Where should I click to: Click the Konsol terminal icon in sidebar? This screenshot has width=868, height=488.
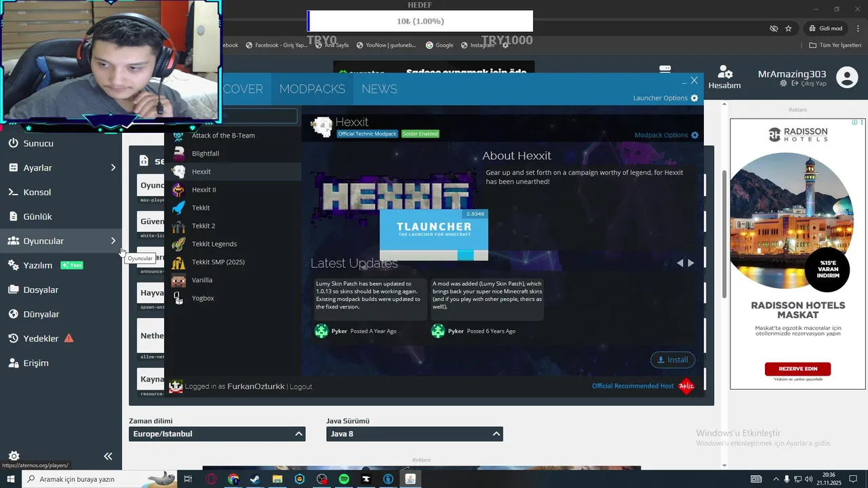(13, 192)
